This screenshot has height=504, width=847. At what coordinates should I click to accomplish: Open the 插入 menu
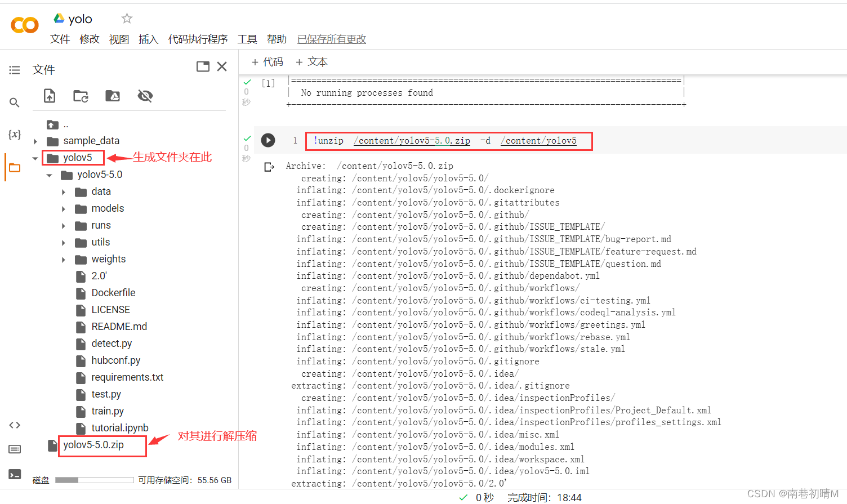click(148, 39)
